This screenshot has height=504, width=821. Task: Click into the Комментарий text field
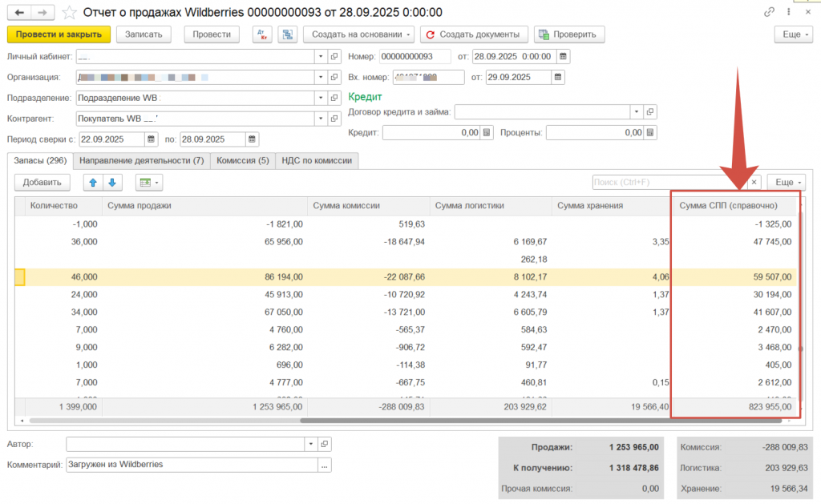click(x=191, y=465)
